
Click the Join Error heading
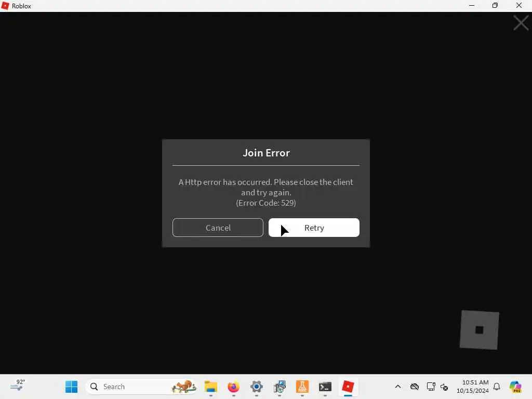click(266, 153)
